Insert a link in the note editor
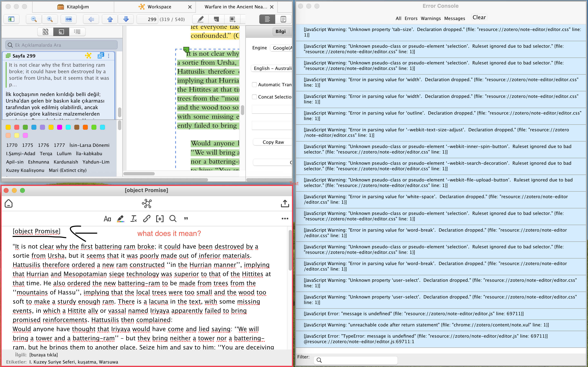Viewport: 588px width, 367px height. coord(147,219)
